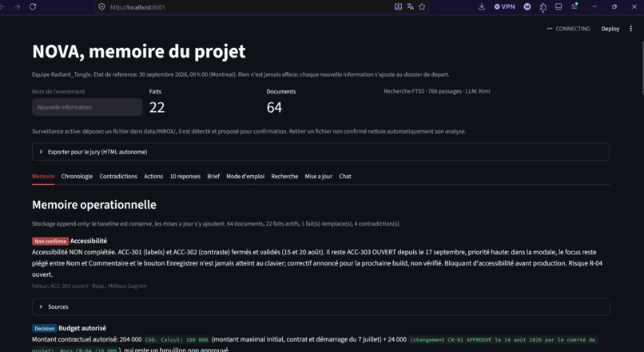The image size is (644, 352).
Task: Open the translate page icon
Action: pos(410,6)
